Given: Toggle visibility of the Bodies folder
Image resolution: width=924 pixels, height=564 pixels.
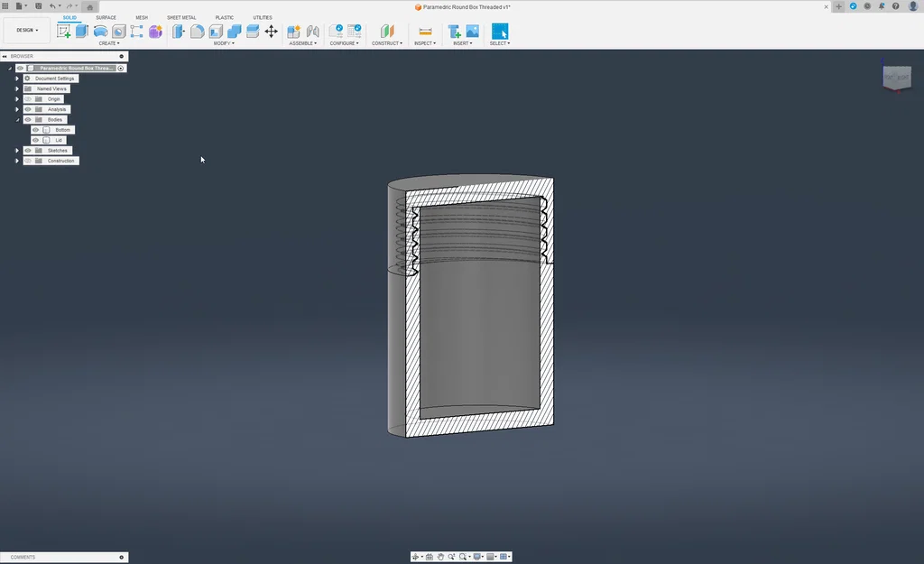Looking at the screenshot, I should tap(27, 119).
